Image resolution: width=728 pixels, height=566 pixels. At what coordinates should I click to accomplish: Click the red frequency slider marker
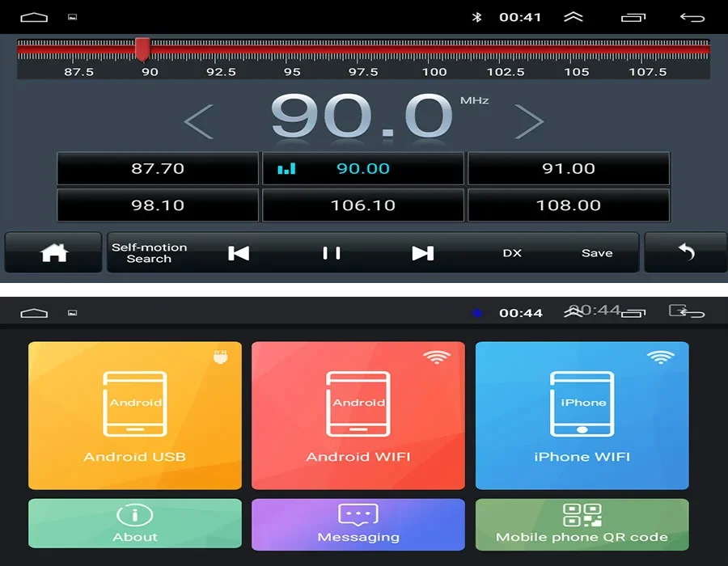click(x=142, y=49)
